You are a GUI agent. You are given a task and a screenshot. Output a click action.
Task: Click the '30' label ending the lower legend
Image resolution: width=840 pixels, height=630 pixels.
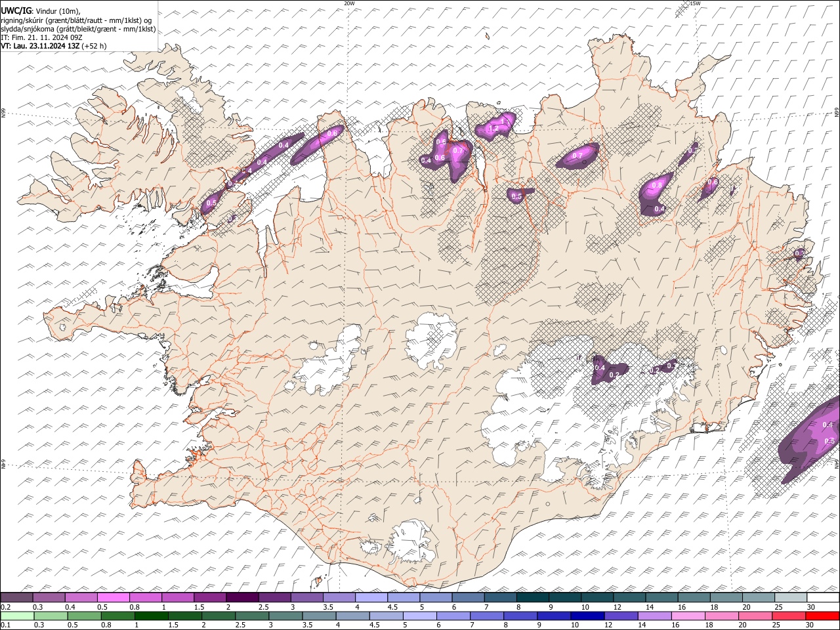coord(810,625)
